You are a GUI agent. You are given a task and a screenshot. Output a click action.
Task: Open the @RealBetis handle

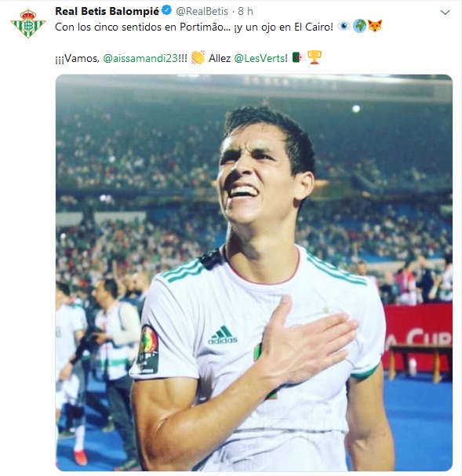[x=202, y=11]
